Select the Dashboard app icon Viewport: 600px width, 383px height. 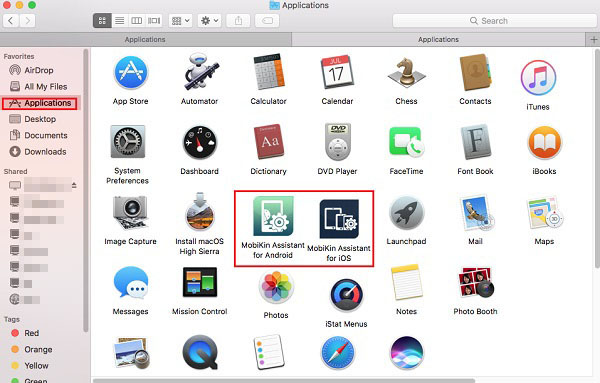pos(199,142)
